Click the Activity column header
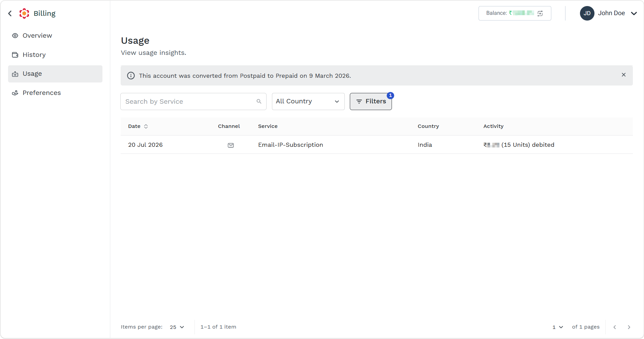Image resolution: width=644 pixels, height=339 pixels. coord(493,126)
